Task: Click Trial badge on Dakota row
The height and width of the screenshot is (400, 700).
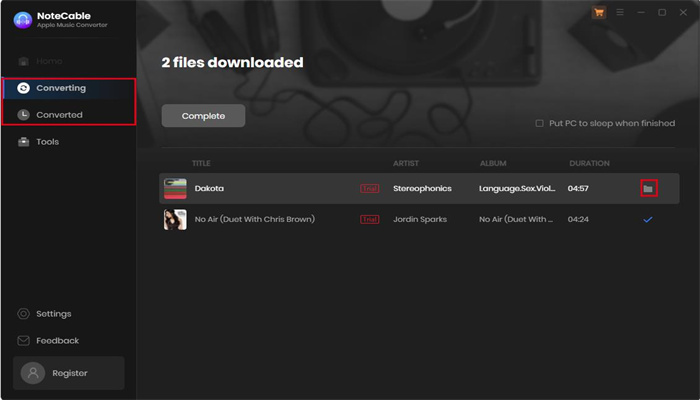Action: [370, 188]
